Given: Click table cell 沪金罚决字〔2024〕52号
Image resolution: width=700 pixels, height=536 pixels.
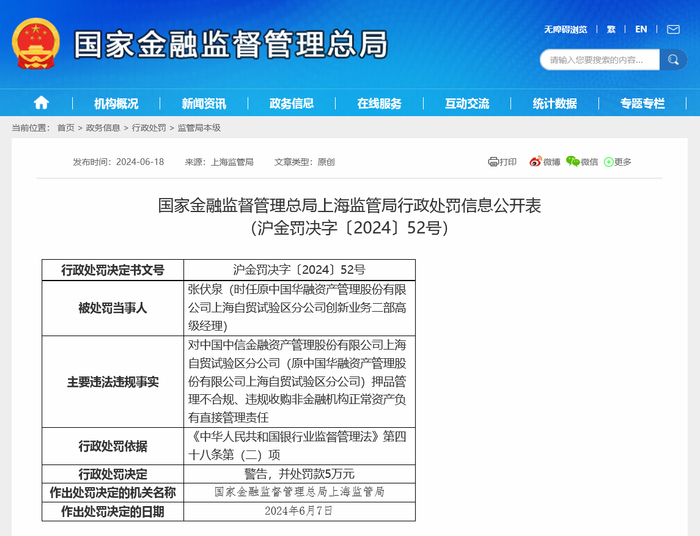Looking at the screenshot, I should pos(299,270).
